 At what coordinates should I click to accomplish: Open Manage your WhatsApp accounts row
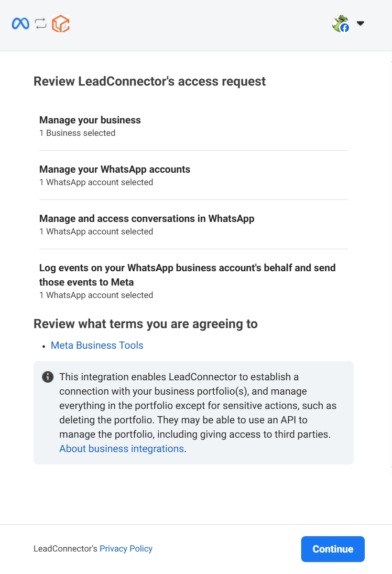coord(194,175)
